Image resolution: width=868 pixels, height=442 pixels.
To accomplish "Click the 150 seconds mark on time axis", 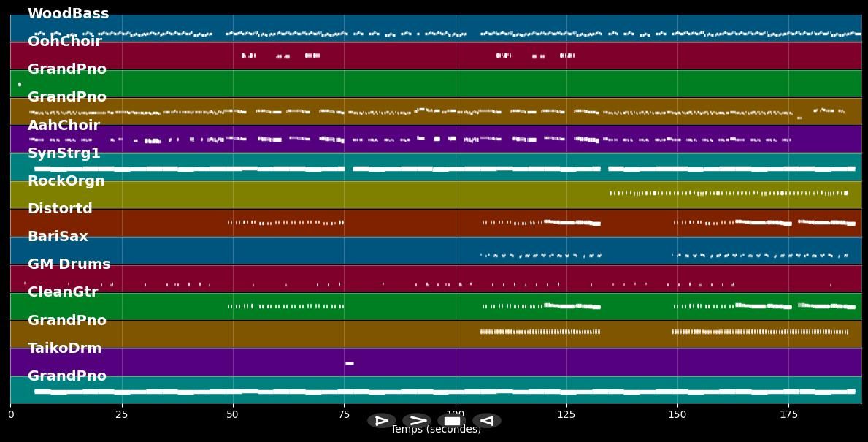I will (677, 415).
